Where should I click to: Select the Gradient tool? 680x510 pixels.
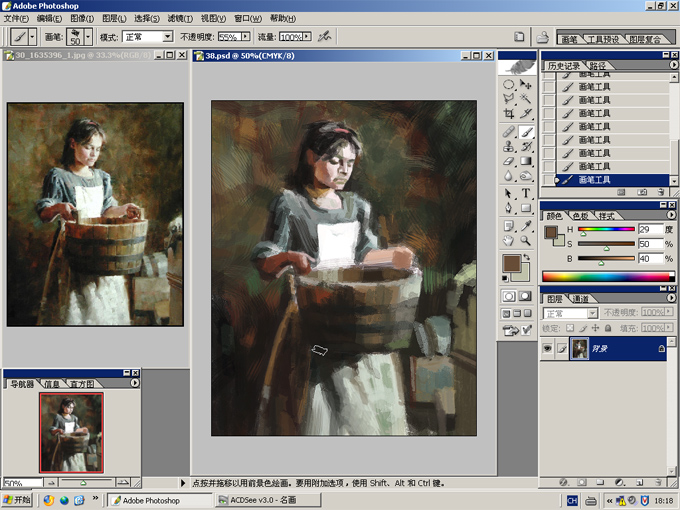pos(526,161)
